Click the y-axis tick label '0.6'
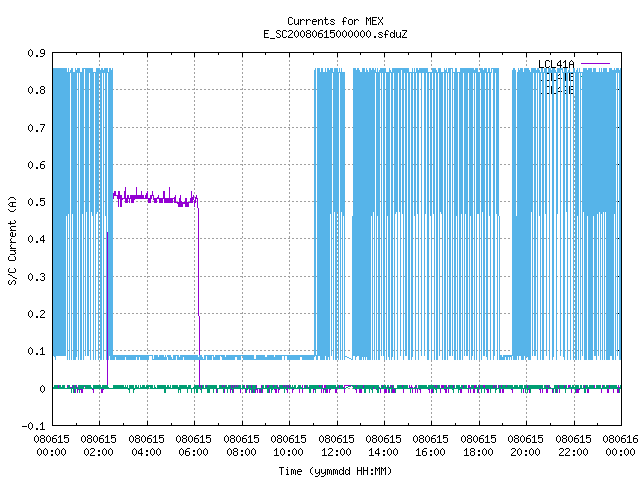Viewport: 640px width, 480px height. tap(36, 165)
